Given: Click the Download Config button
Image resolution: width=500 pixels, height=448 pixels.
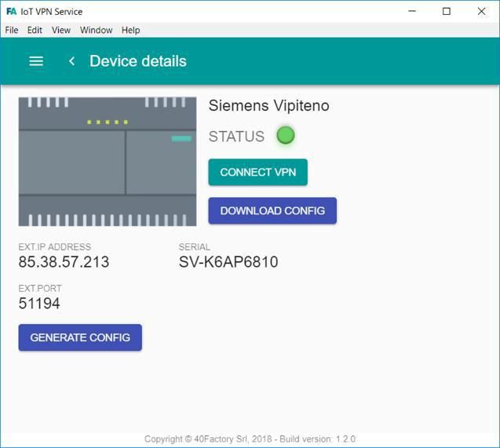Looking at the screenshot, I should (272, 211).
